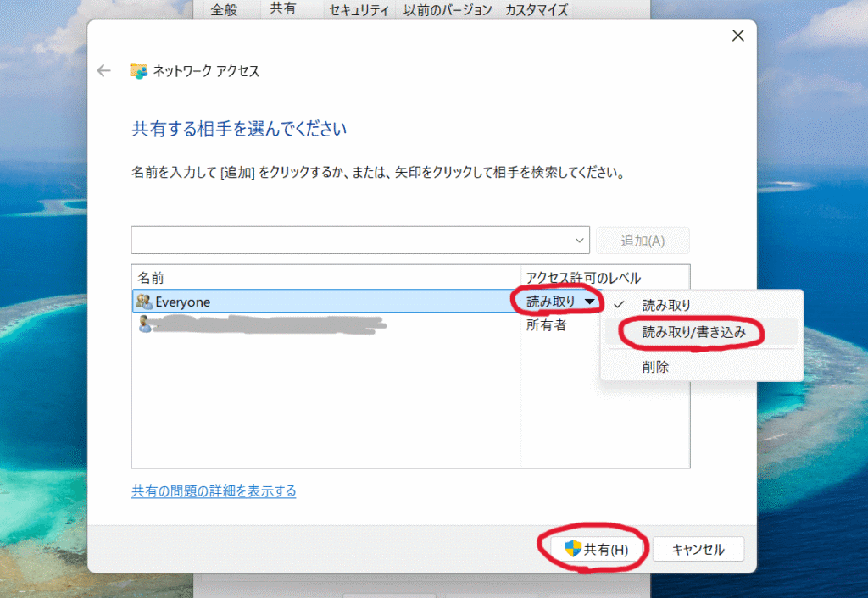The width and height of the screenshot is (868, 598).
Task: Expand the user name combo box arrow
Action: [x=581, y=241]
